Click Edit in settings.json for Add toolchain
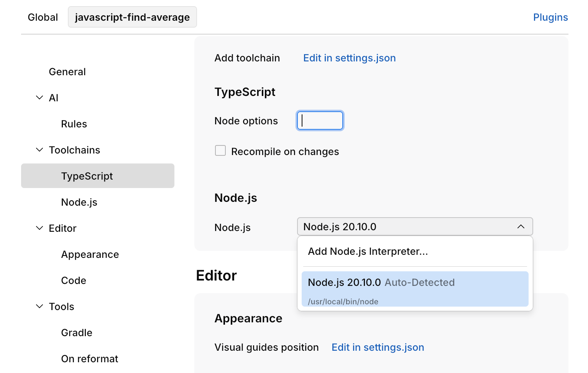 349,58
